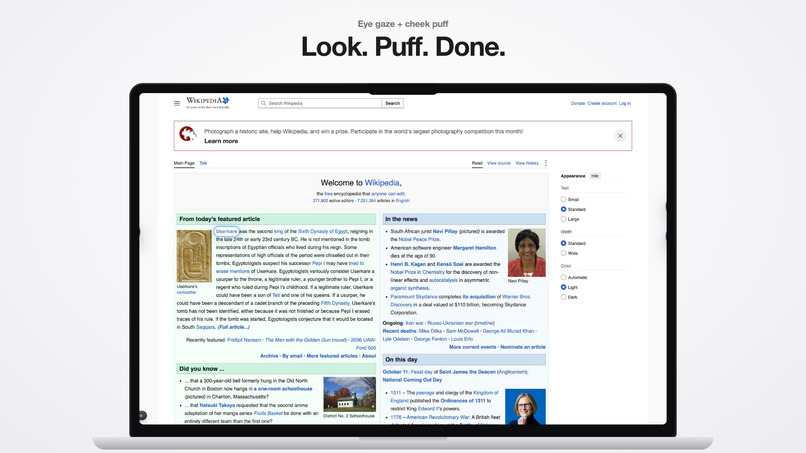Open the Russo-Ukrainian war link
This screenshot has width=806, height=453.
point(450,323)
